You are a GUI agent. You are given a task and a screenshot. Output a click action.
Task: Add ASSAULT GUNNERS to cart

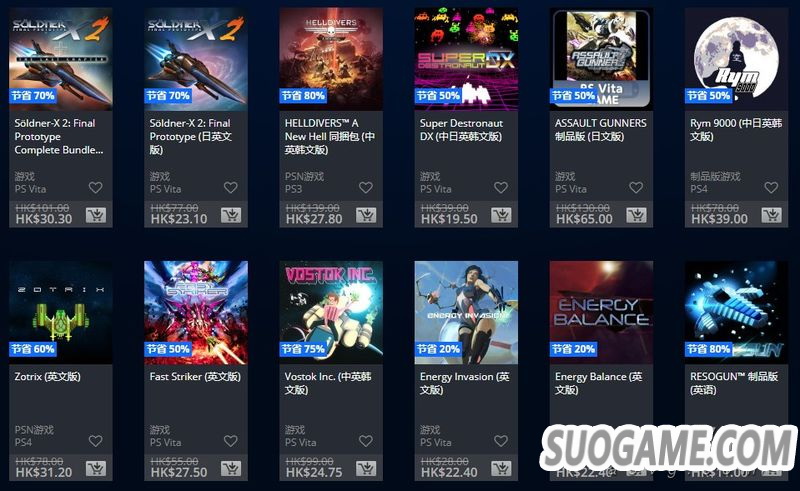[637, 215]
